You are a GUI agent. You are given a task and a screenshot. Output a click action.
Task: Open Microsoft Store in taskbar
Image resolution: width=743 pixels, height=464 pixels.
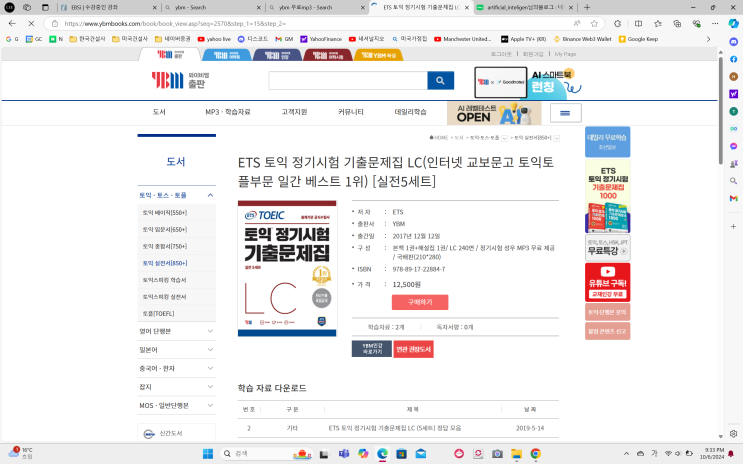(x=401, y=454)
